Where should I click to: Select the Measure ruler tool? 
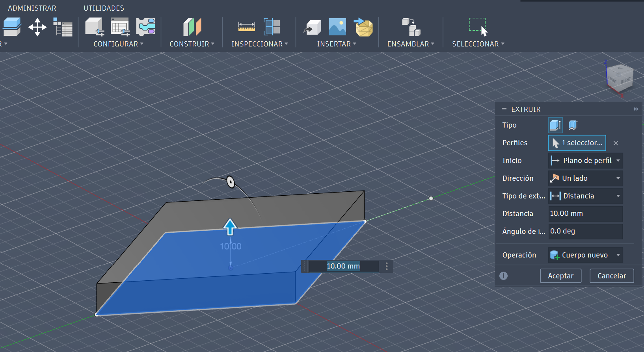tap(247, 27)
